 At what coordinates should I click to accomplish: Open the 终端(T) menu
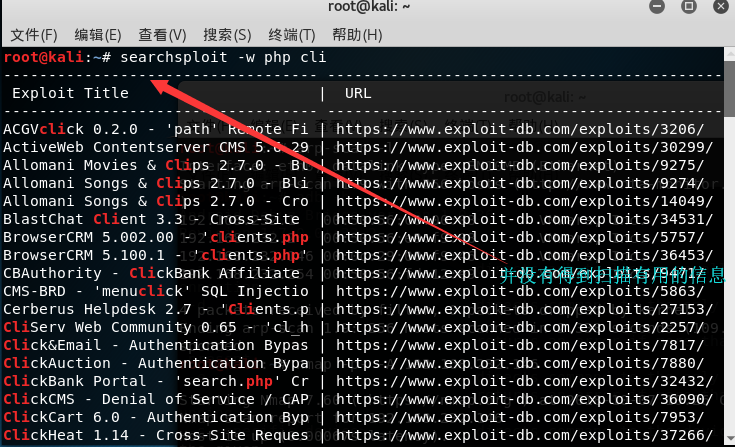tap(292, 35)
